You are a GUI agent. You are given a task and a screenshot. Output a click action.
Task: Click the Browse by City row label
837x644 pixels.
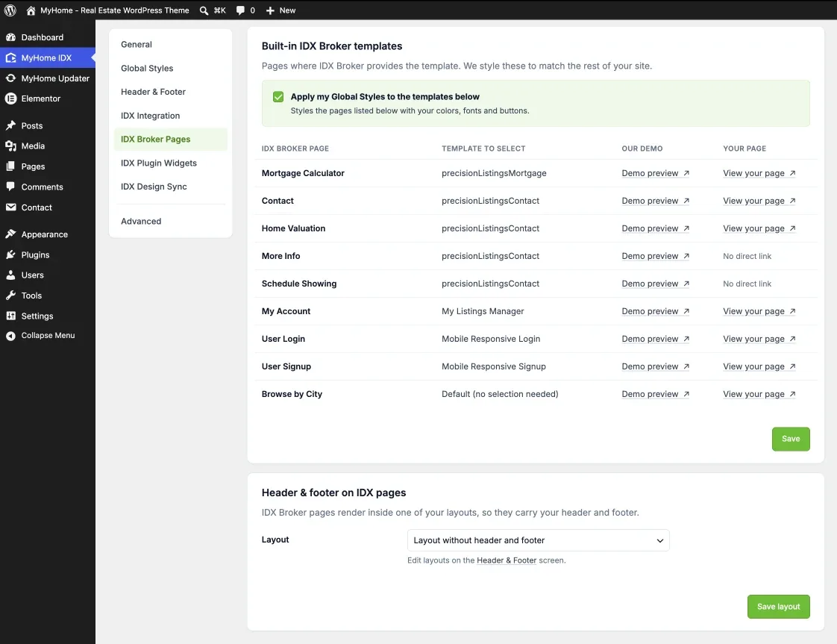pyautogui.click(x=292, y=394)
